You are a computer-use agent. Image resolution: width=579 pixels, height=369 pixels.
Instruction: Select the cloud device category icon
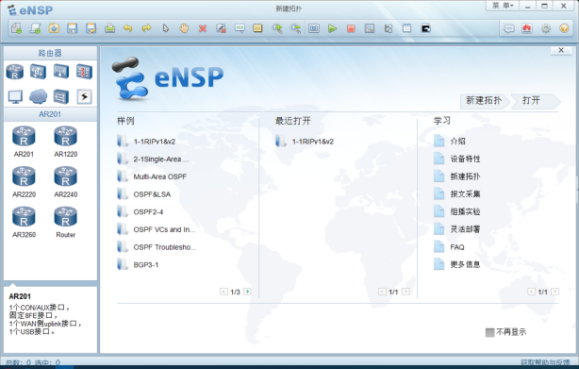38,96
